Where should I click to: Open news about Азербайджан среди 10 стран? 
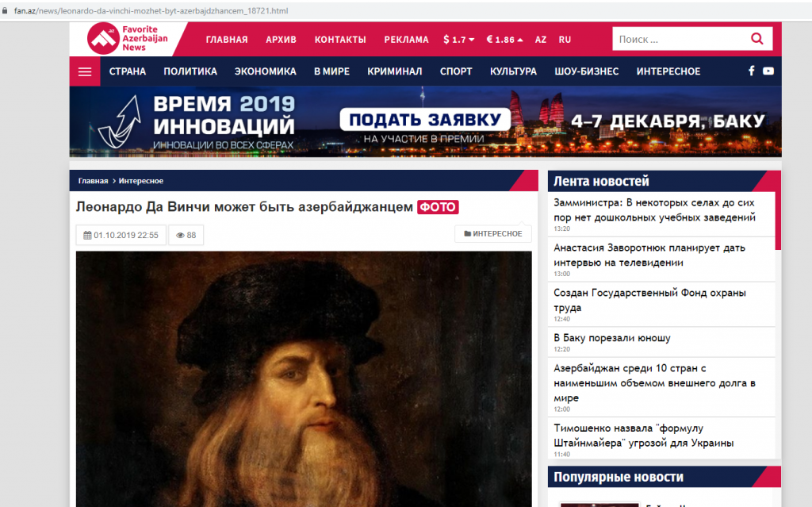click(654, 382)
